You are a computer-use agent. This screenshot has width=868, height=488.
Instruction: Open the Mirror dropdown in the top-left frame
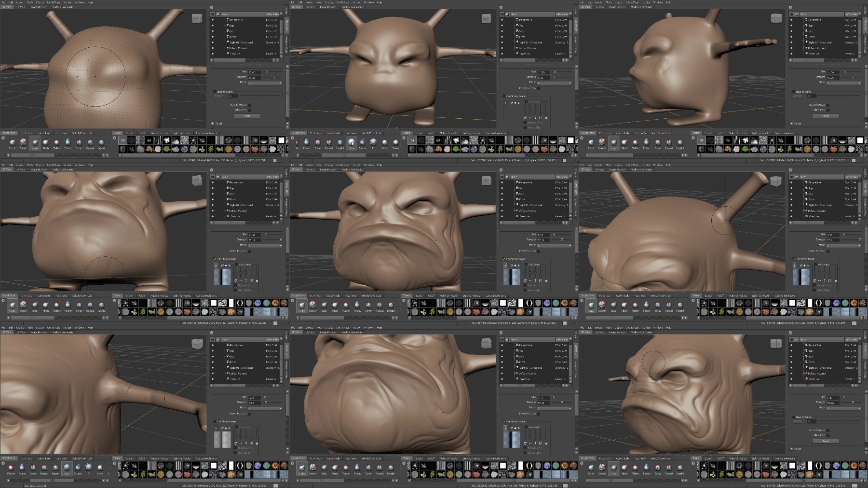pyautogui.click(x=265, y=83)
